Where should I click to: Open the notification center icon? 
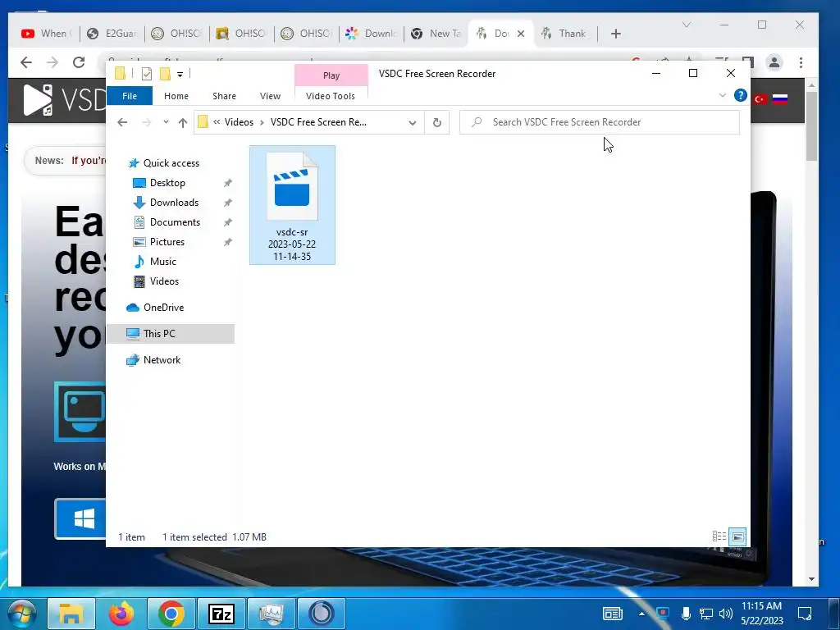coord(805,614)
